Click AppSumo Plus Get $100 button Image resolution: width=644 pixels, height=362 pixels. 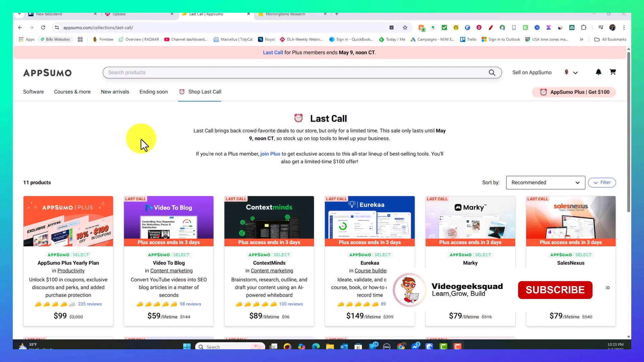574,92
